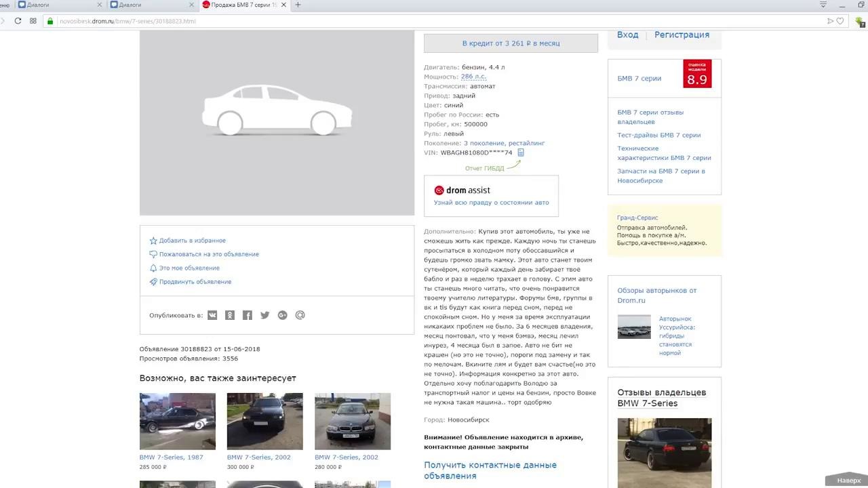This screenshot has height=488, width=868.
Task: Open the BMW 7-Series 1987 photo
Action: coord(178,421)
